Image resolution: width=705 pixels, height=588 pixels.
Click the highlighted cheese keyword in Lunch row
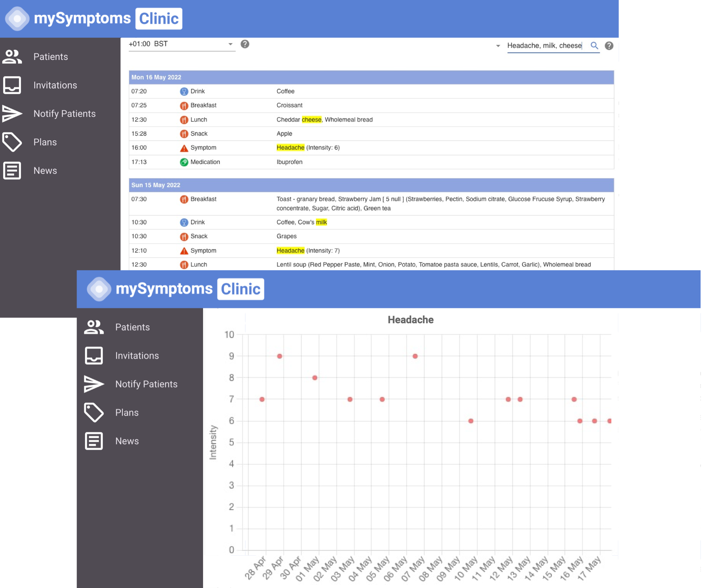[311, 119]
